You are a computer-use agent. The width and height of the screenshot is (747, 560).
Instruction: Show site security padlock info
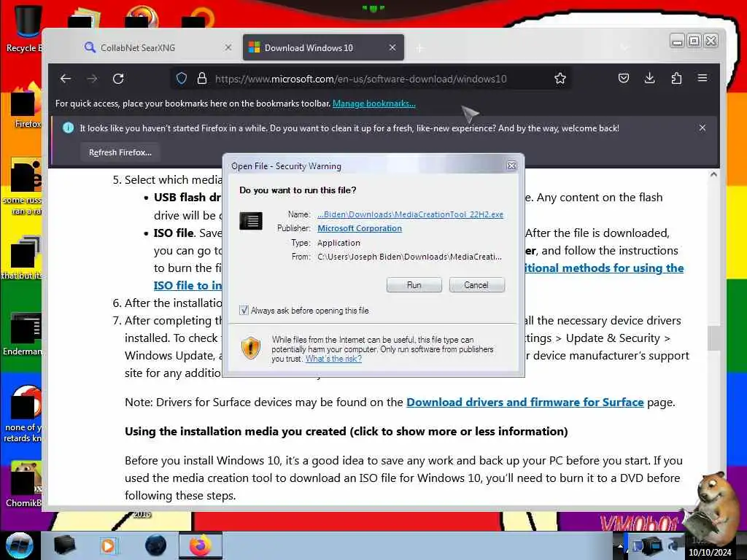(202, 78)
